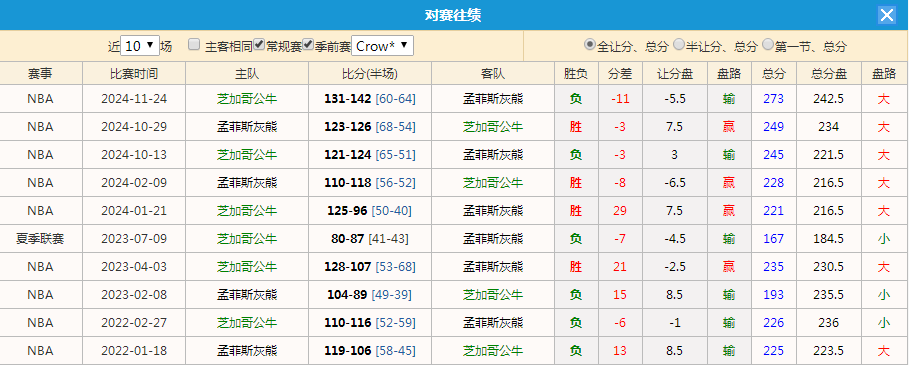Screen dimensions: 909x365
Task: Click home team 孟菲斯灰熊 in 2024-02-09 row
Action: 247,183
